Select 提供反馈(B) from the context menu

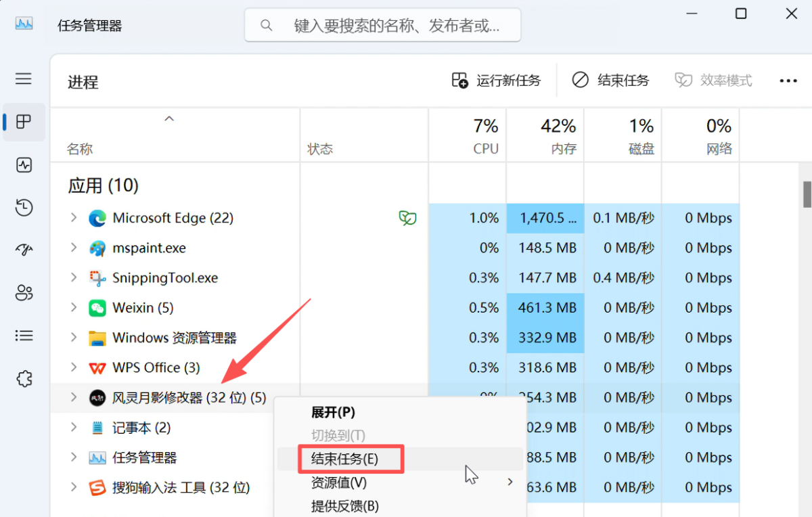point(345,506)
